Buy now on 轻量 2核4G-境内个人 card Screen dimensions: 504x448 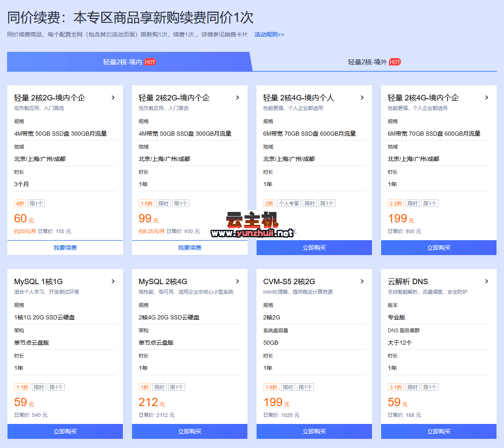314,248
